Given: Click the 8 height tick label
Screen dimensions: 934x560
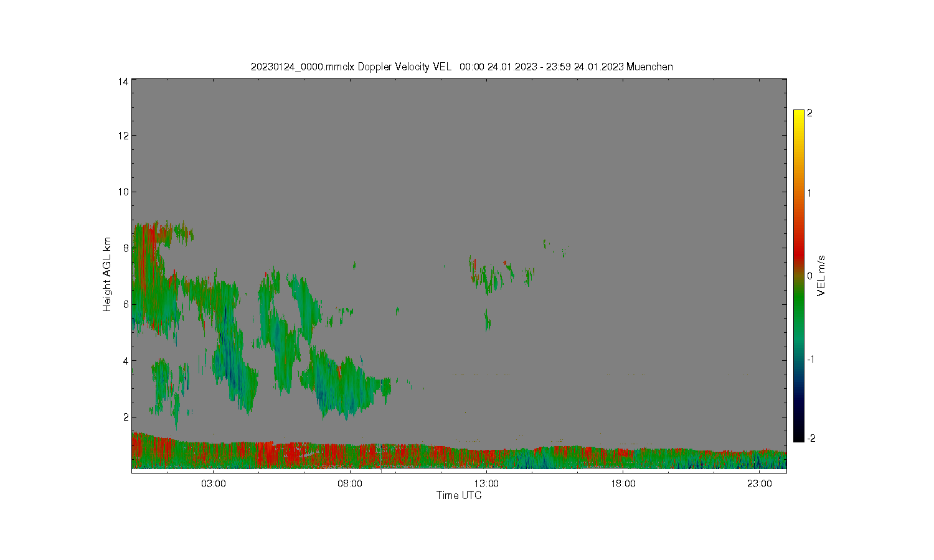Looking at the screenshot, I should click(126, 248).
